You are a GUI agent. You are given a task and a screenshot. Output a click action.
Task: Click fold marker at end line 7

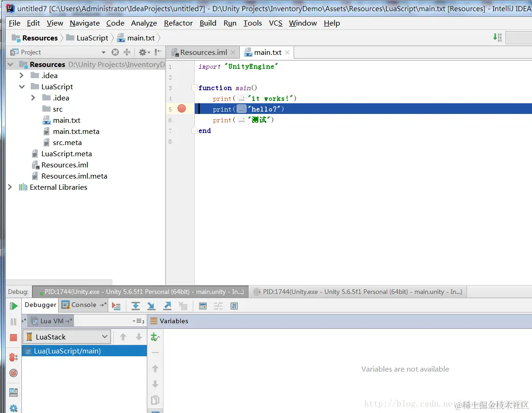pyautogui.click(x=194, y=130)
